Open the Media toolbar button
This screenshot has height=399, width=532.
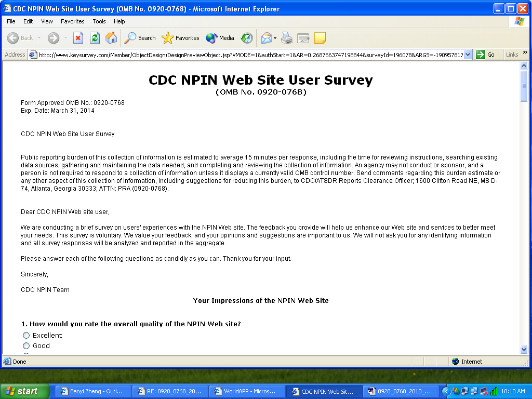[x=220, y=38]
